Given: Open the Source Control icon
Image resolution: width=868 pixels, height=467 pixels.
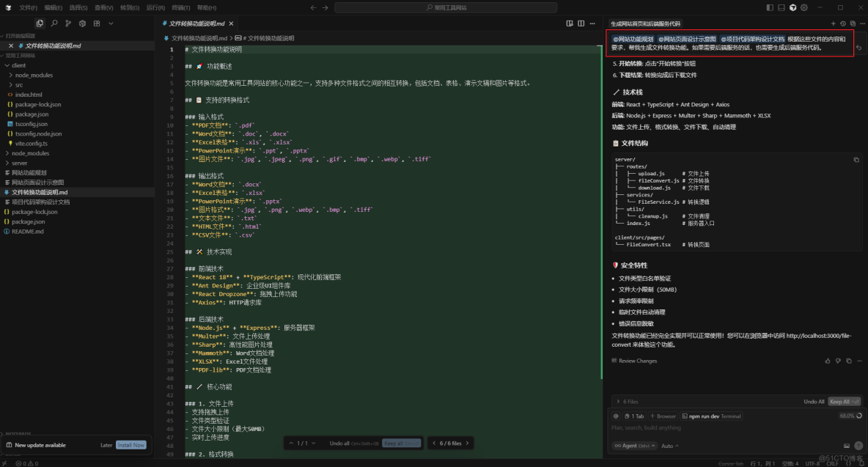Looking at the screenshot, I should point(69,23).
